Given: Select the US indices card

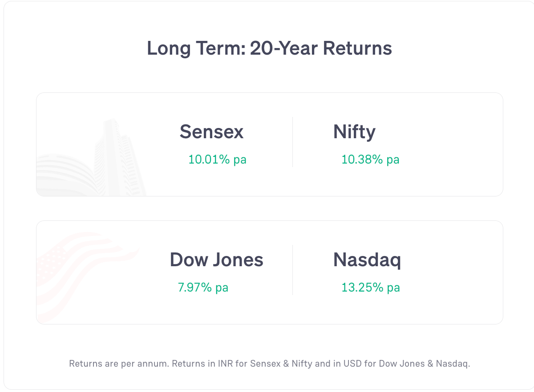Looking at the screenshot, I should tap(270, 272).
